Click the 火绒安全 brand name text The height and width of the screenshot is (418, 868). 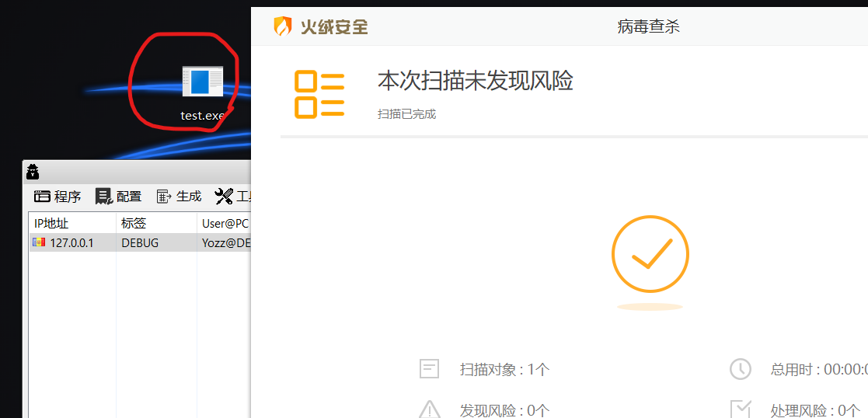click(x=334, y=26)
